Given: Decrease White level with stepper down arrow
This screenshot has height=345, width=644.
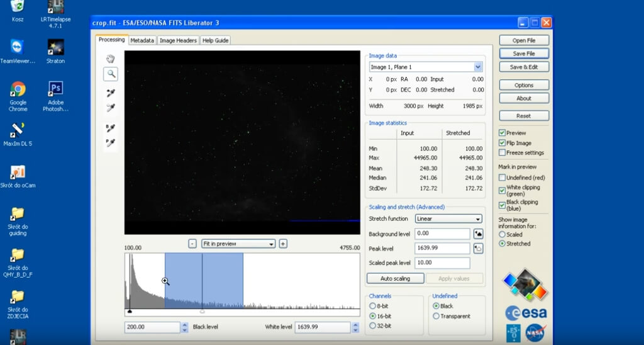Looking at the screenshot, I should tap(355, 330).
